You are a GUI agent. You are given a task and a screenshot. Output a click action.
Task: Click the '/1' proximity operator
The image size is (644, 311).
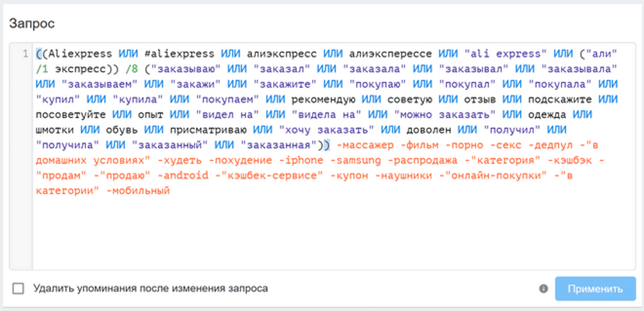[x=42, y=69]
